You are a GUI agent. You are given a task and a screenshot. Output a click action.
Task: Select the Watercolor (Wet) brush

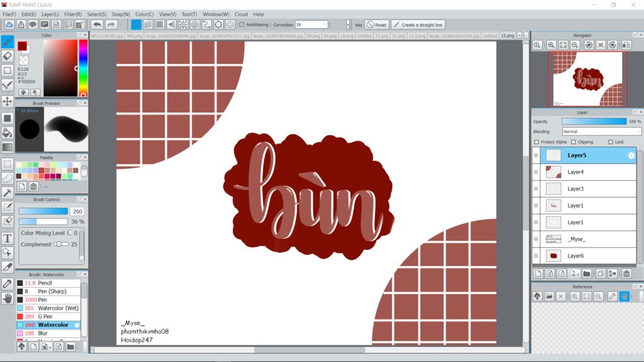(48, 308)
